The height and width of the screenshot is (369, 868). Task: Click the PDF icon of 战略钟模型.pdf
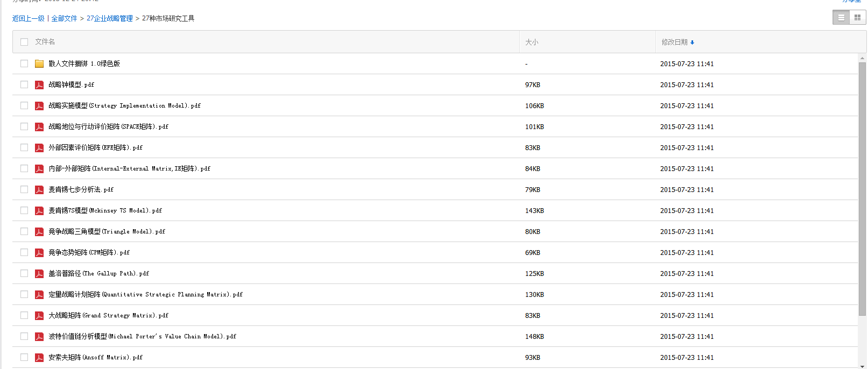[x=39, y=84]
